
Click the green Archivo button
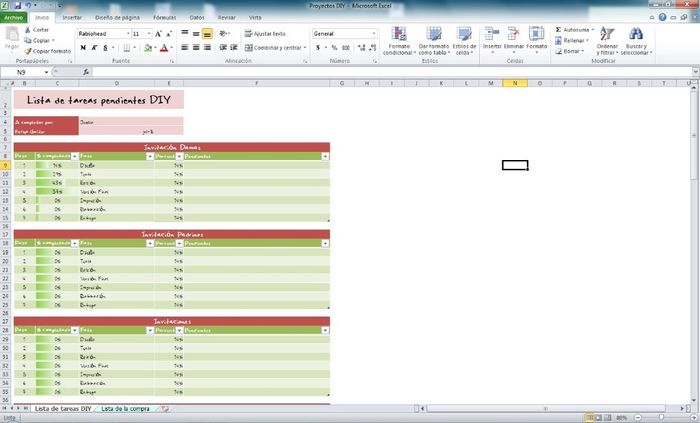point(13,18)
